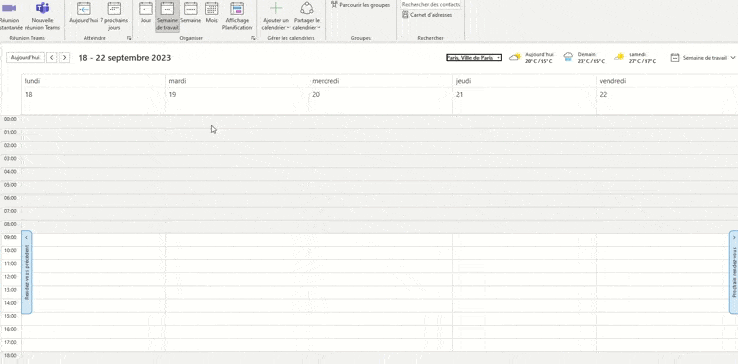Open the Semaine de travail view dropdown
Screen dimensions: 738x364
(703, 58)
